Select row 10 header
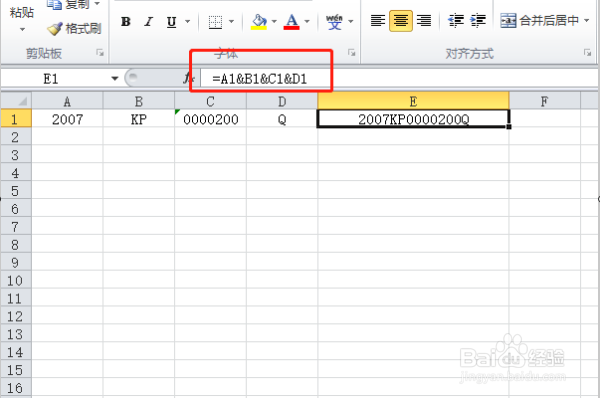 pyautogui.click(x=16, y=280)
